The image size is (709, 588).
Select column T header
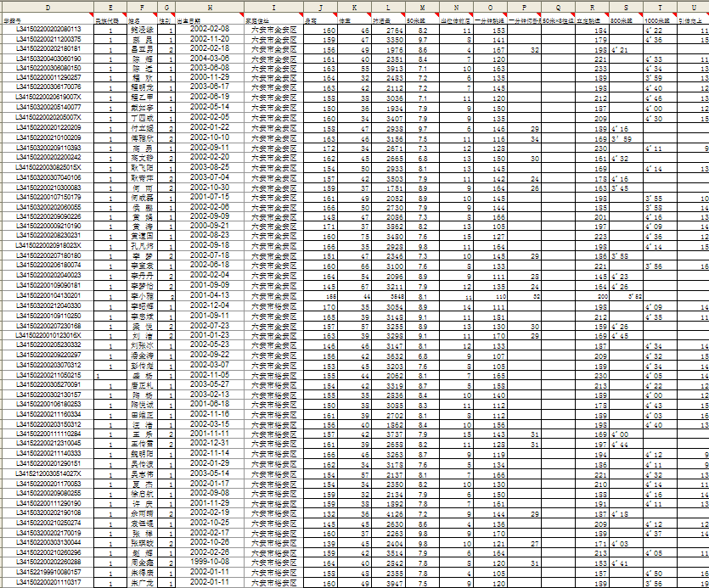click(660, 8)
